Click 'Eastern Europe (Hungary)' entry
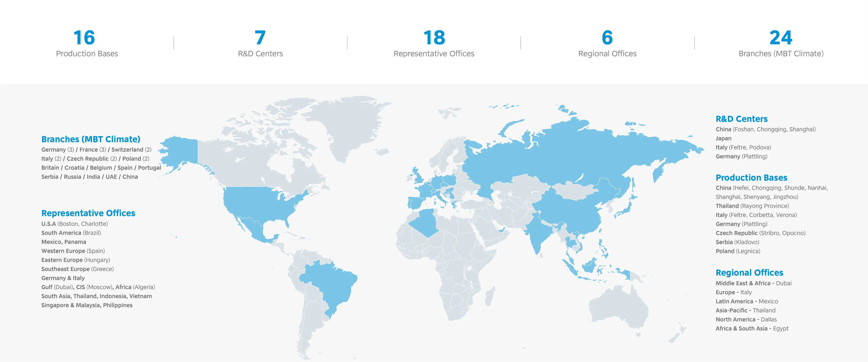The height and width of the screenshot is (362, 868). coord(75,260)
